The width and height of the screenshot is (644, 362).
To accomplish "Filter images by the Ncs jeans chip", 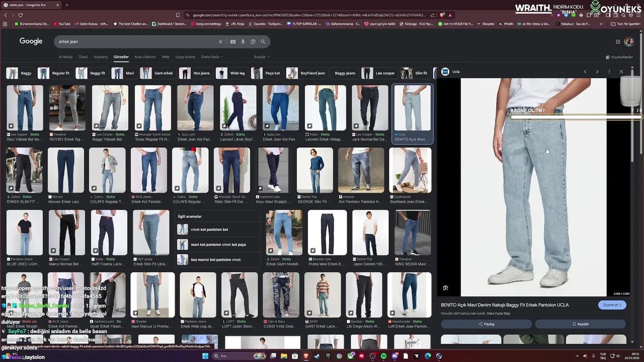I will coord(195,73).
